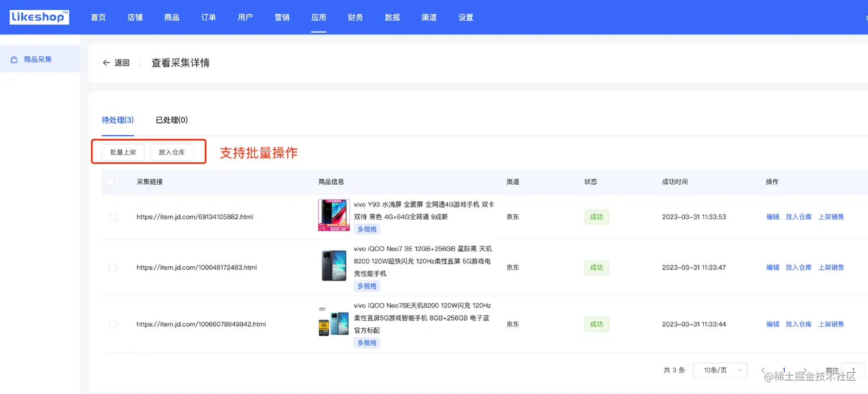Click the 采集链接 column header

click(x=149, y=182)
